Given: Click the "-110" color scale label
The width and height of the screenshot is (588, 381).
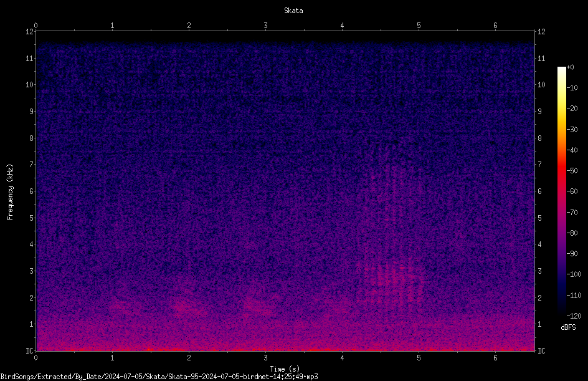Looking at the screenshot, I should 574,296.
